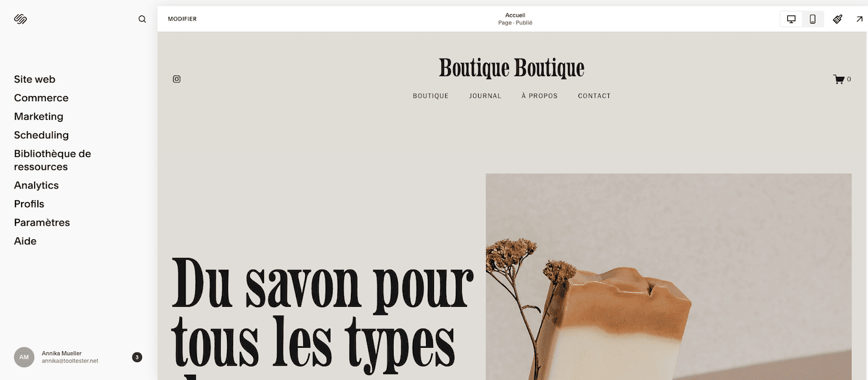868x380 pixels.
Task: Expand preview with the arrow icon
Action: pyautogui.click(x=859, y=19)
